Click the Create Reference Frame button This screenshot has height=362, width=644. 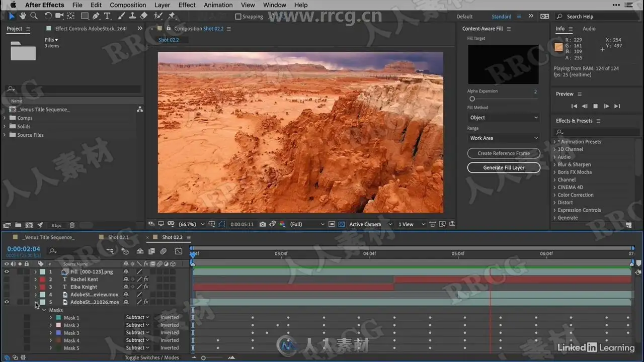point(504,153)
